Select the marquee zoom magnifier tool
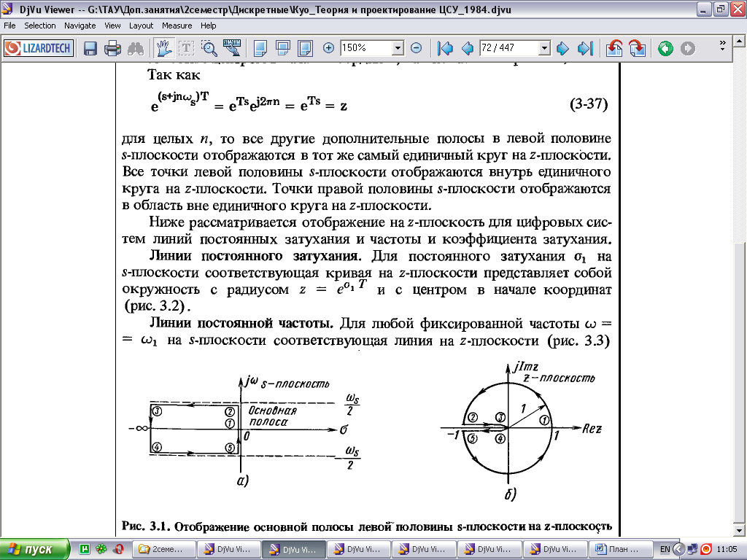This screenshot has height=560, width=747. pos(209,48)
